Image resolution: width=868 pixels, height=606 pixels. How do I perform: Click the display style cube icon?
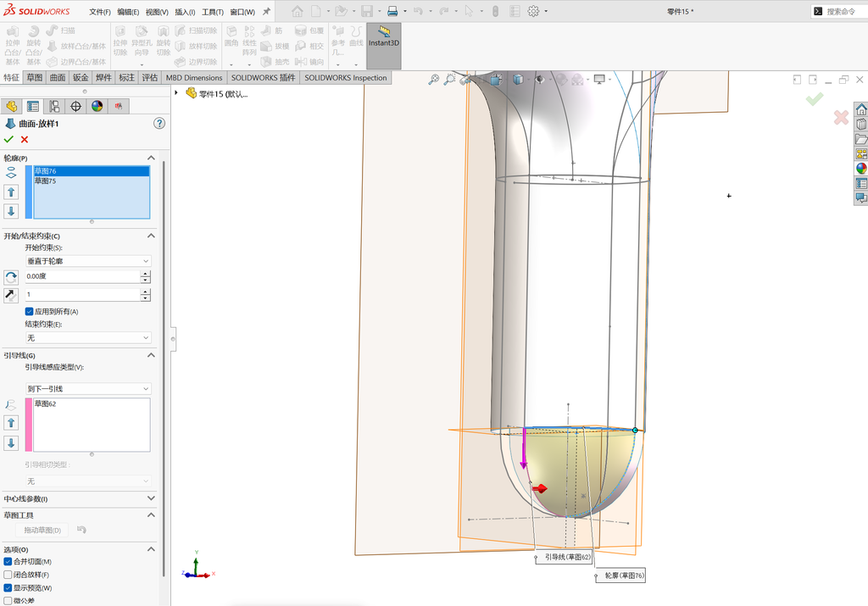tap(518, 80)
